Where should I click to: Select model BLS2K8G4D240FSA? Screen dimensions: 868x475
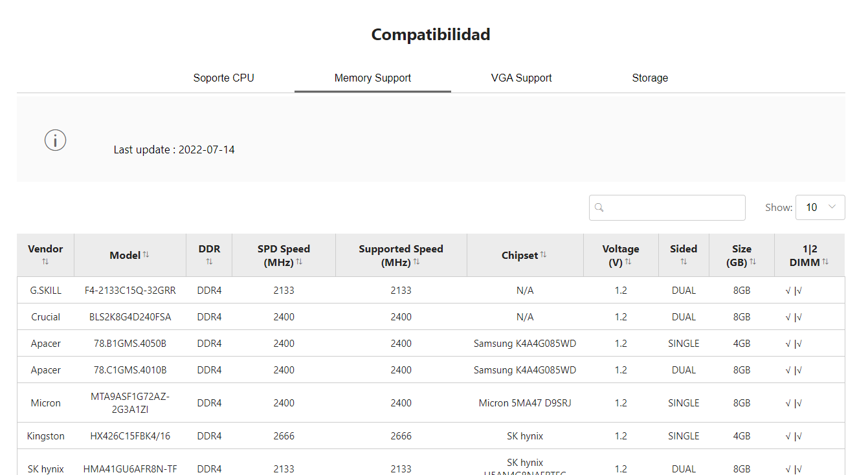[130, 317]
